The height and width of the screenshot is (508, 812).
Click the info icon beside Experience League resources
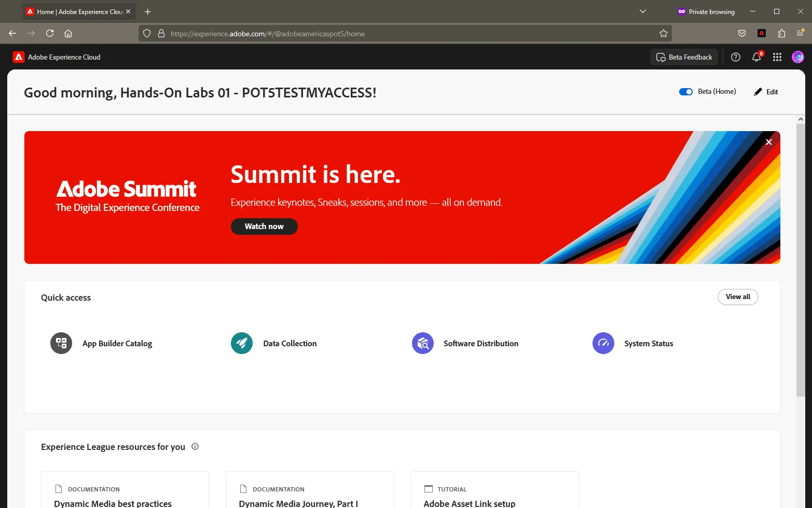tap(195, 446)
